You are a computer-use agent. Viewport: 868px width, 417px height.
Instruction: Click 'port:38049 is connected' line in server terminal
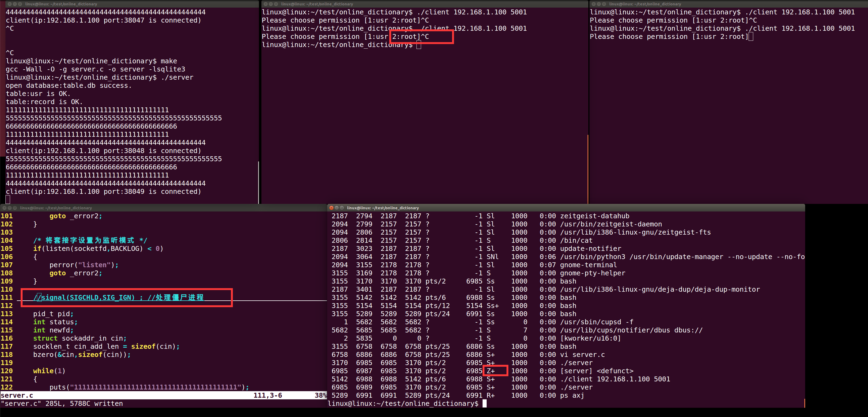click(103, 191)
